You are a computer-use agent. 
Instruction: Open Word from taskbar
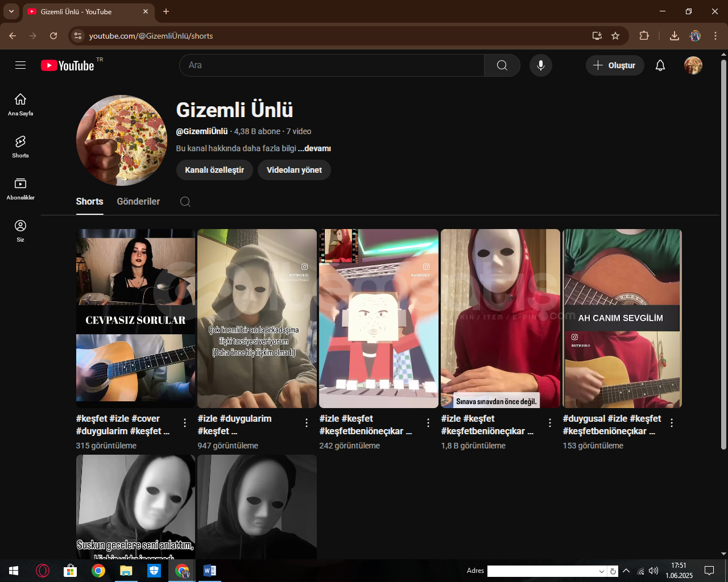pos(209,571)
